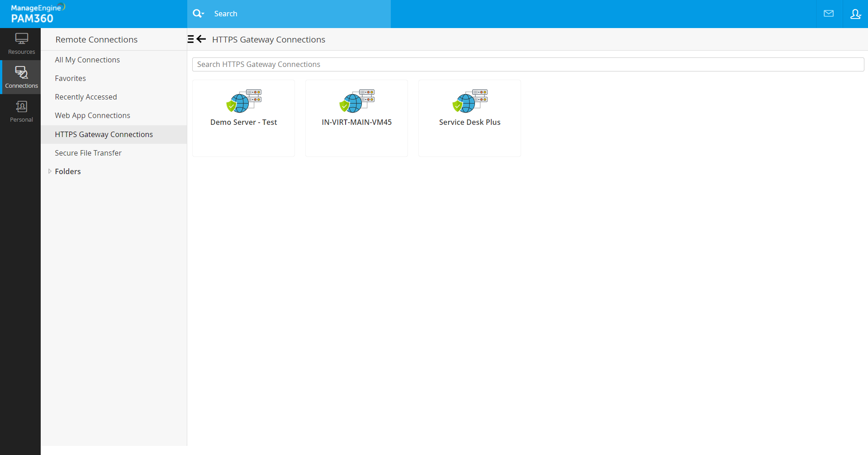Select the Connections icon in the sidebar

[21, 77]
